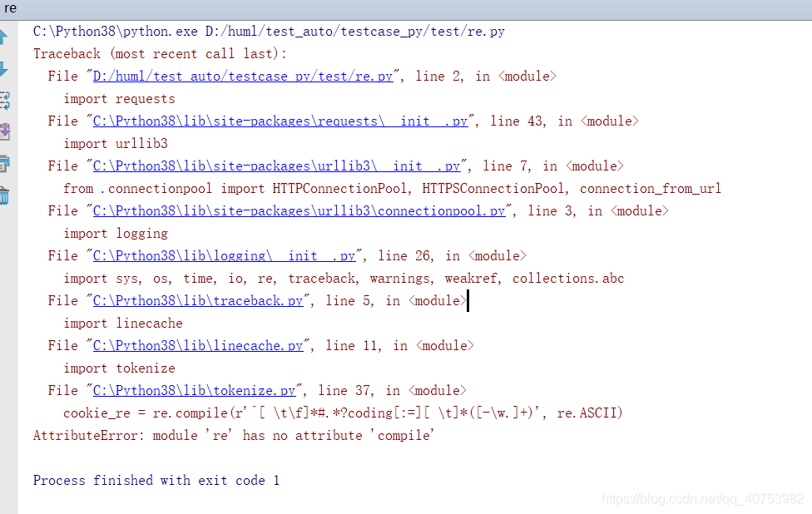Click the python.exe command line at top

pos(269,32)
